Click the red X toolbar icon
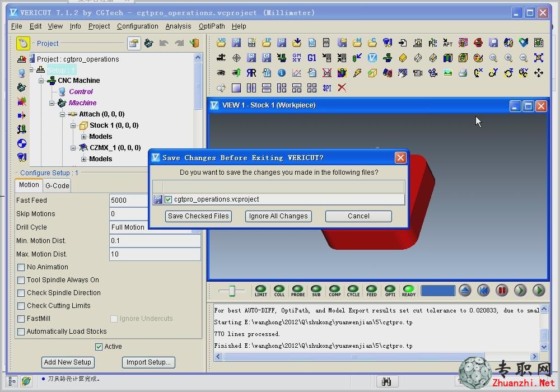This screenshot has width=560, height=392. [342, 88]
